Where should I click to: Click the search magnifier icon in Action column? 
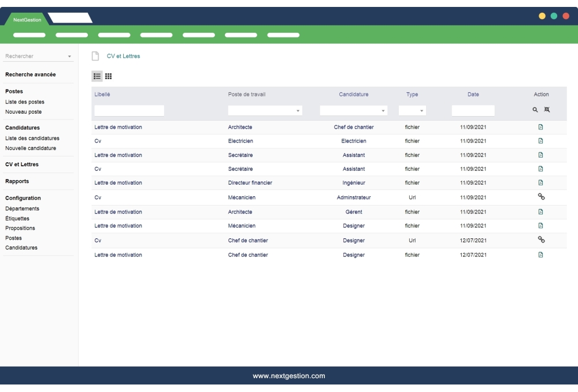(535, 110)
